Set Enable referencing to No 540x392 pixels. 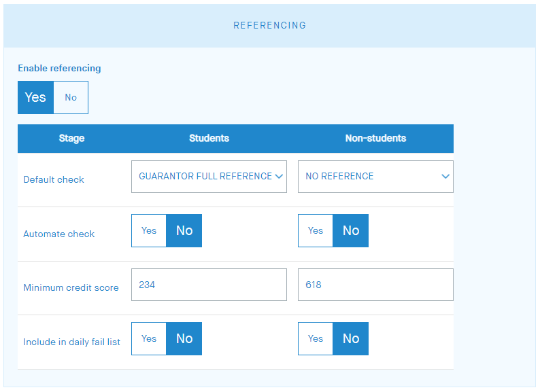[71, 98]
